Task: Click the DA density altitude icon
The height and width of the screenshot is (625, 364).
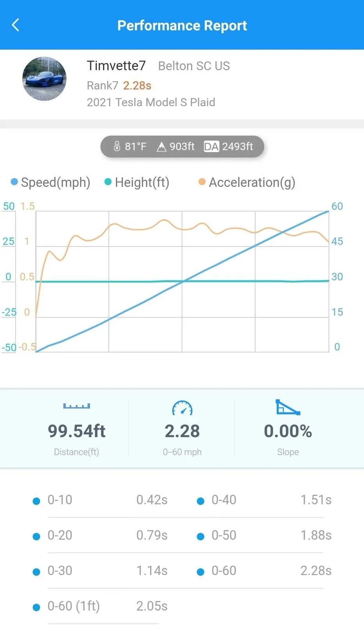Action: [x=211, y=147]
